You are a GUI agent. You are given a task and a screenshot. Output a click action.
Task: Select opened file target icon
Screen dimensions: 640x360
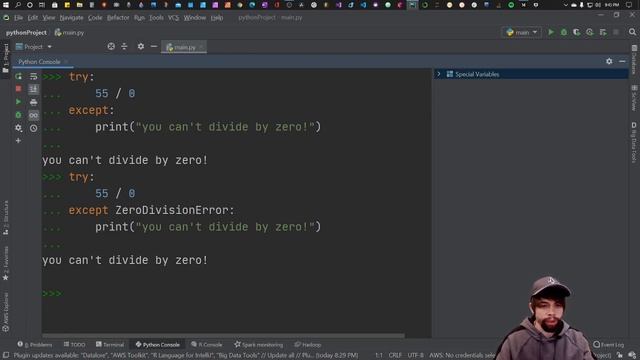pos(111,47)
